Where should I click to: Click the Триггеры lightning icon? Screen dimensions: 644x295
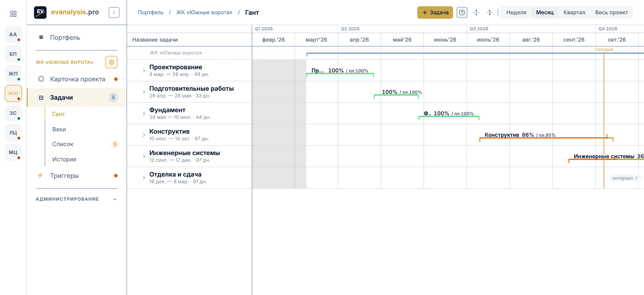coord(40,175)
